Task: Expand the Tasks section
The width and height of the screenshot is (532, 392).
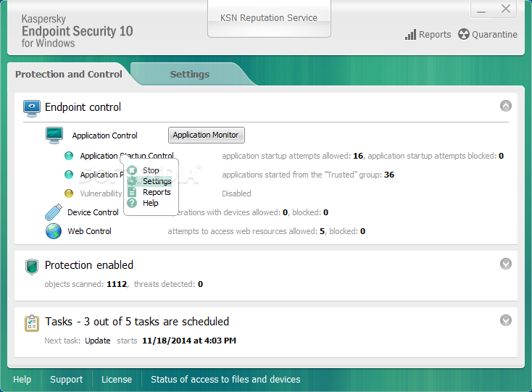Action: click(x=505, y=320)
